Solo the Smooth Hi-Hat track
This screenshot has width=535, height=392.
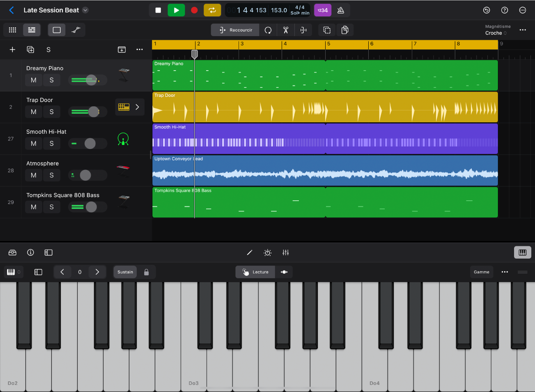(52, 143)
